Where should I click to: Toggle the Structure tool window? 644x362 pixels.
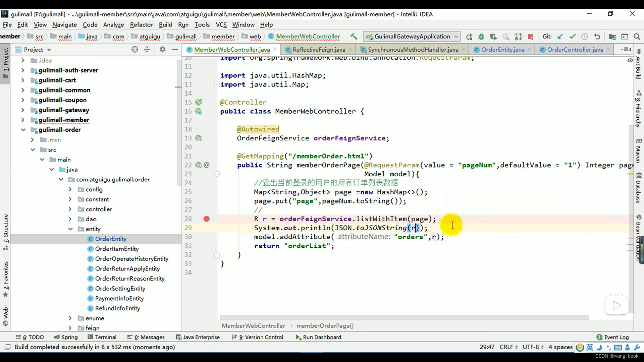tap(5, 232)
